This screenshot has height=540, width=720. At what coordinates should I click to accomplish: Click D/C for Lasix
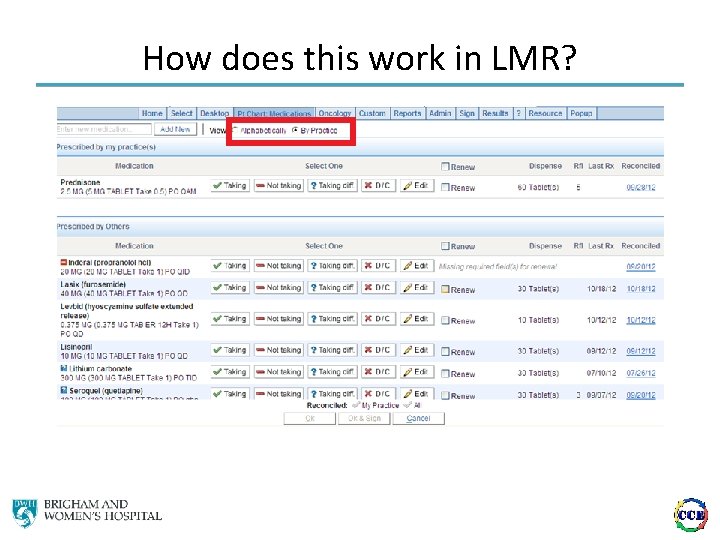[x=378, y=287]
